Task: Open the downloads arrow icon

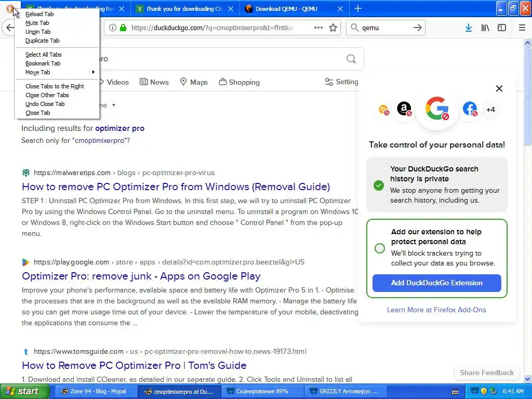Action: (x=469, y=28)
